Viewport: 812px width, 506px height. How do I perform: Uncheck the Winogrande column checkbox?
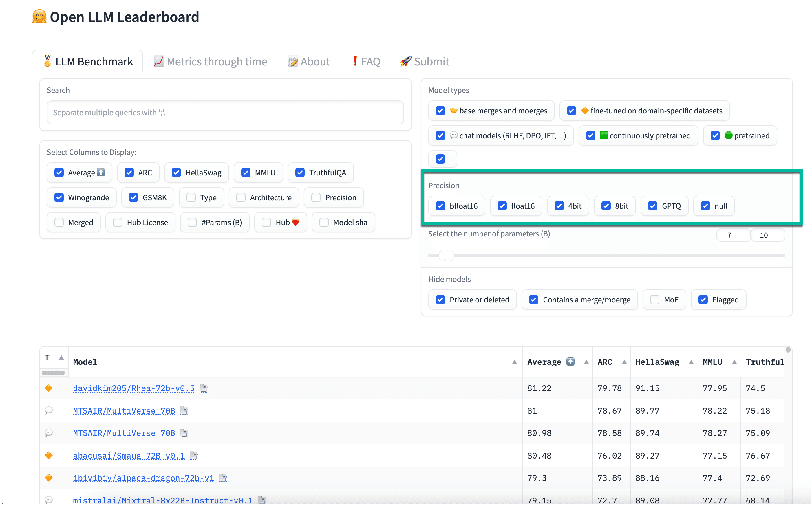pyautogui.click(x=59, y=197)
